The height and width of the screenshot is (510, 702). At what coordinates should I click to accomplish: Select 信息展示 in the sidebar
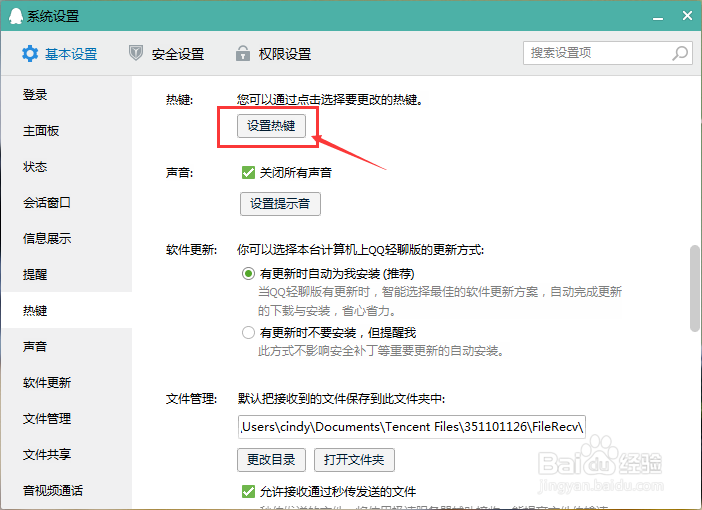point(66,238)
